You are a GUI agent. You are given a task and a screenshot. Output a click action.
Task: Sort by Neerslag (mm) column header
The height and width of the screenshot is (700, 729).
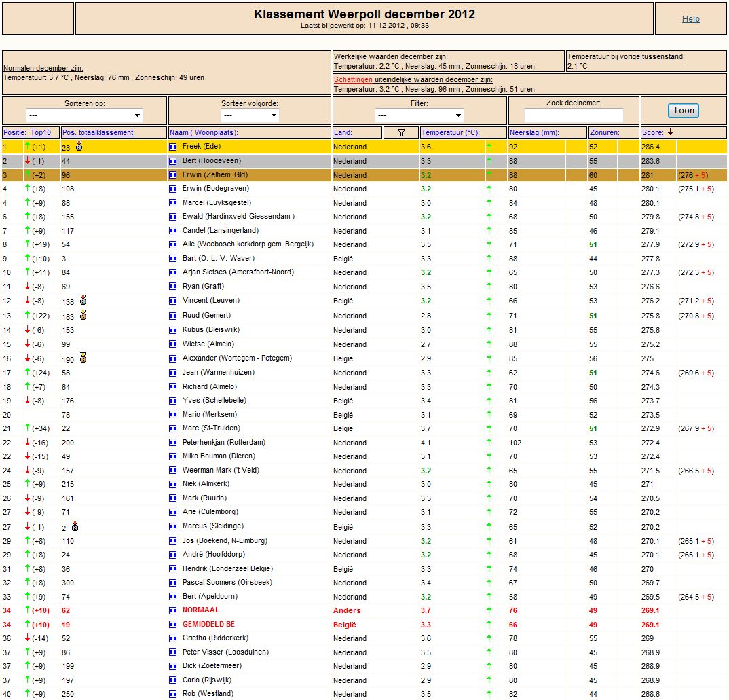534,132
